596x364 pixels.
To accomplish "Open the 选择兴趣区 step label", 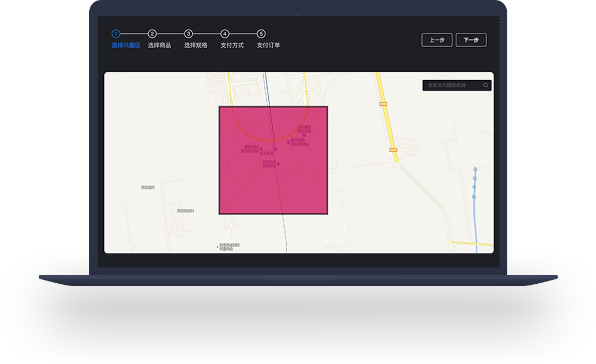I will pos(126,45).
